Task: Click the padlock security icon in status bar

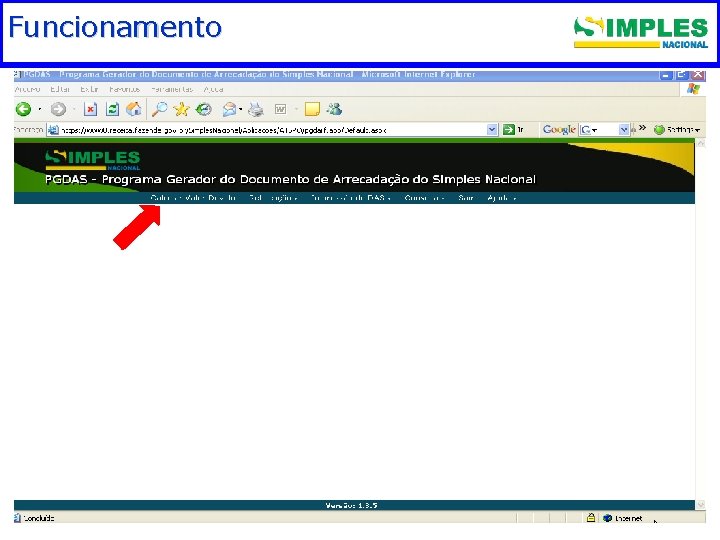Action: [591, 518]
